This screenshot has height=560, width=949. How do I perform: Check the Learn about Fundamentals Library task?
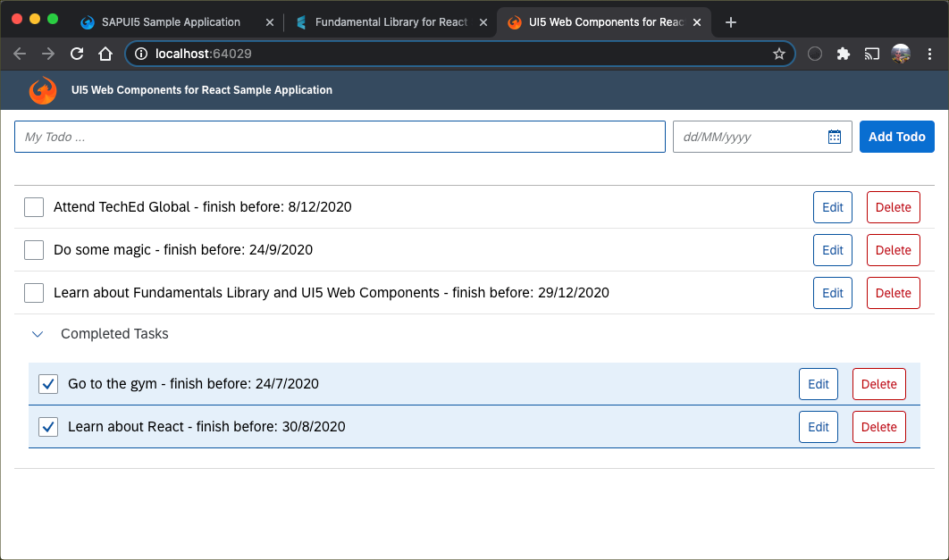(x=34, y=293)
